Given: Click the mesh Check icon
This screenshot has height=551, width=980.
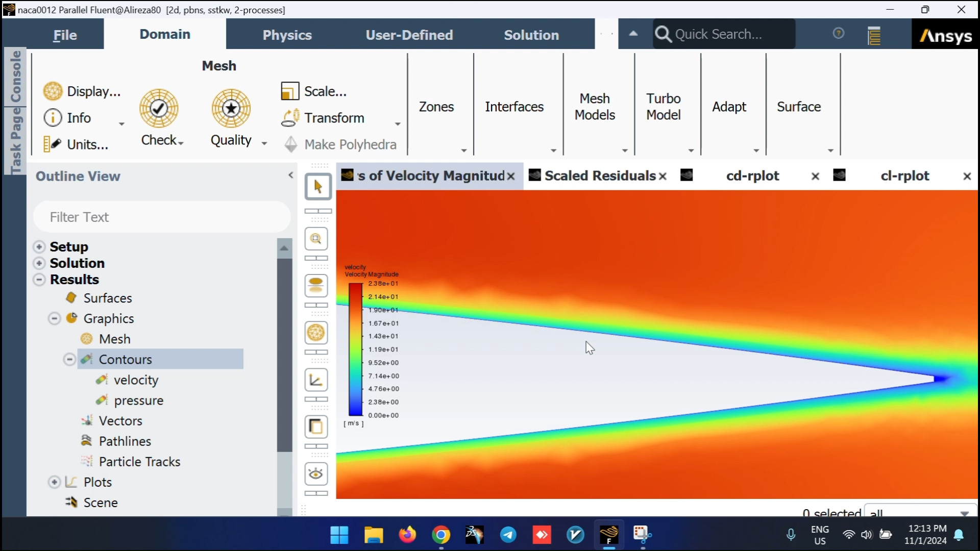Looking at the screenshot, I should pos(159,108).
